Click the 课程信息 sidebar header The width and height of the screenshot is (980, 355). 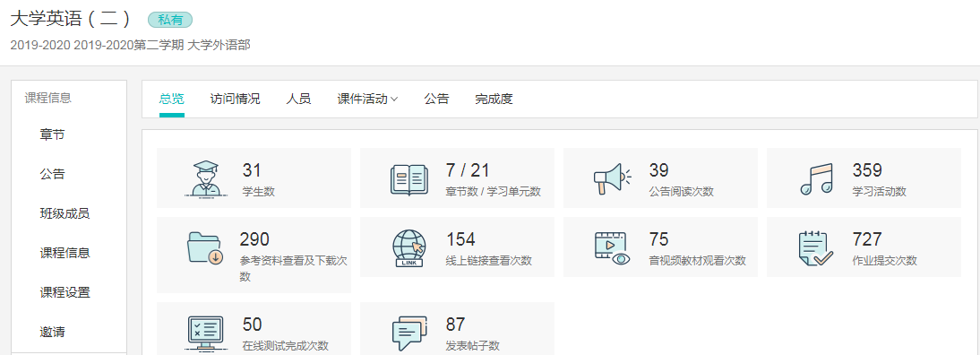coord(48,98)
